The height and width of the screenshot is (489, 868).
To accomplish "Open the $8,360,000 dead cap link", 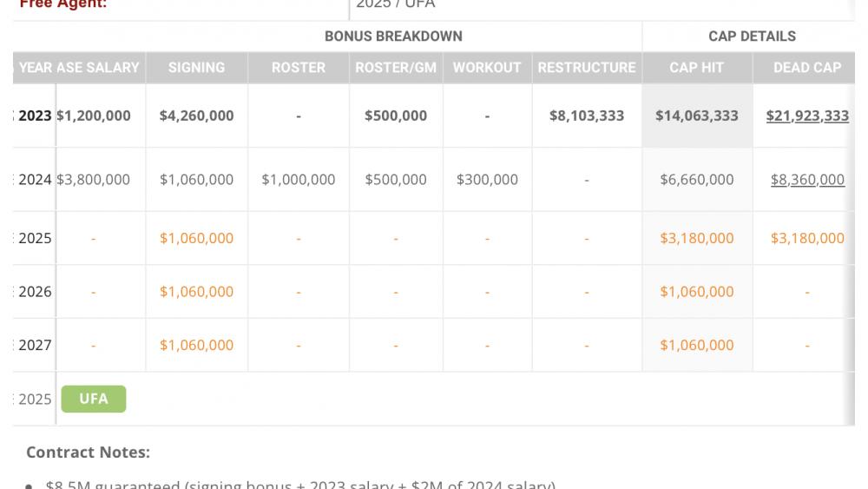I will tap(807, 180).
